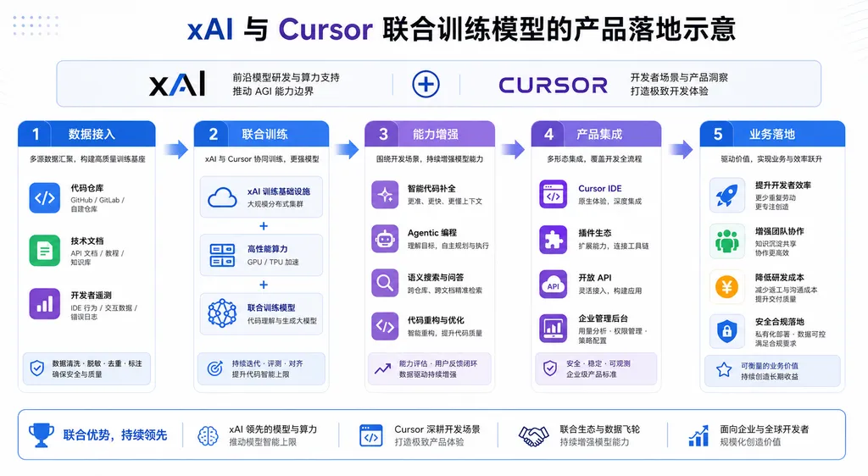868x476 pixels.
Task: Click the trend arrow icon beside 能力评估
Action: click(x=382, y=368)
